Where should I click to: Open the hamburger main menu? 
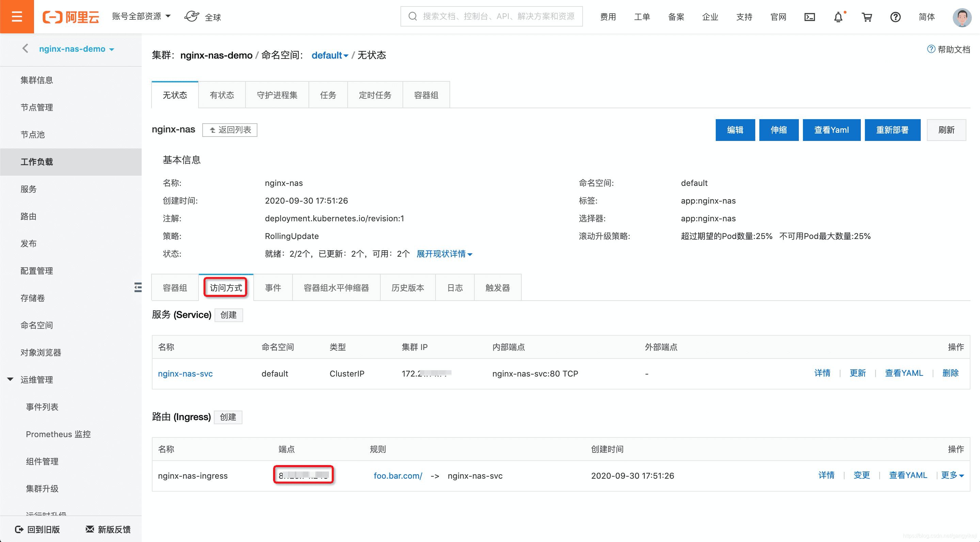click(x=17, y=17)
